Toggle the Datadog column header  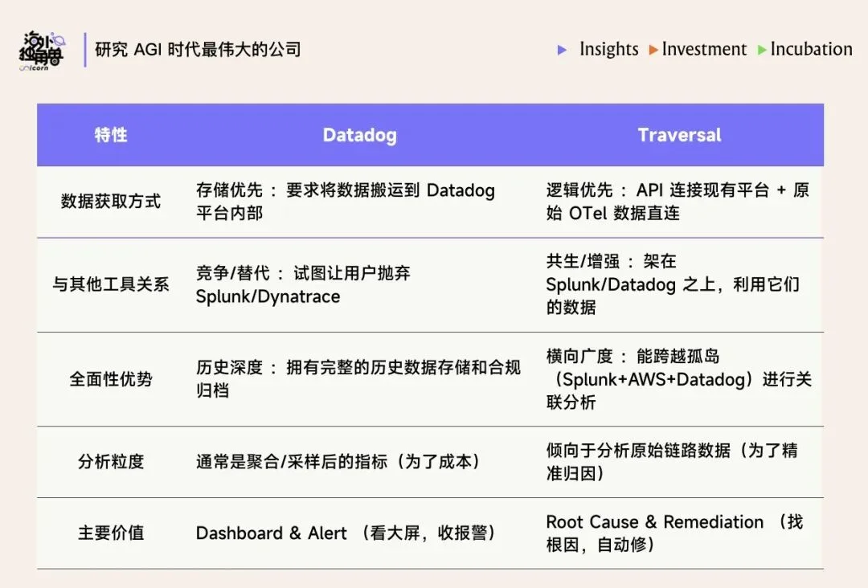pyautogui.click(x=359, y=135)
